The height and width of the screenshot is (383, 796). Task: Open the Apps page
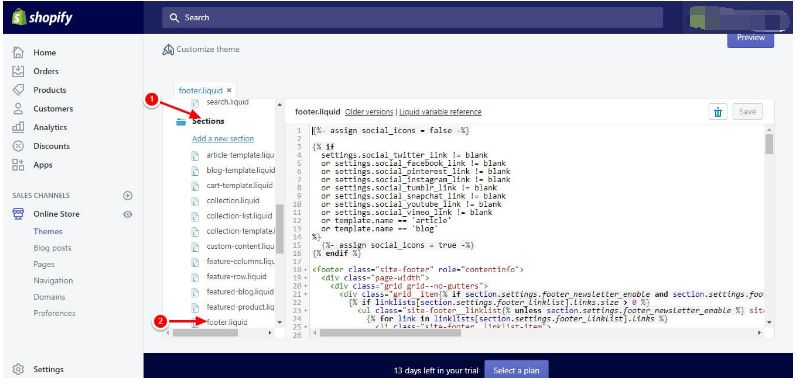click(43, 165)
